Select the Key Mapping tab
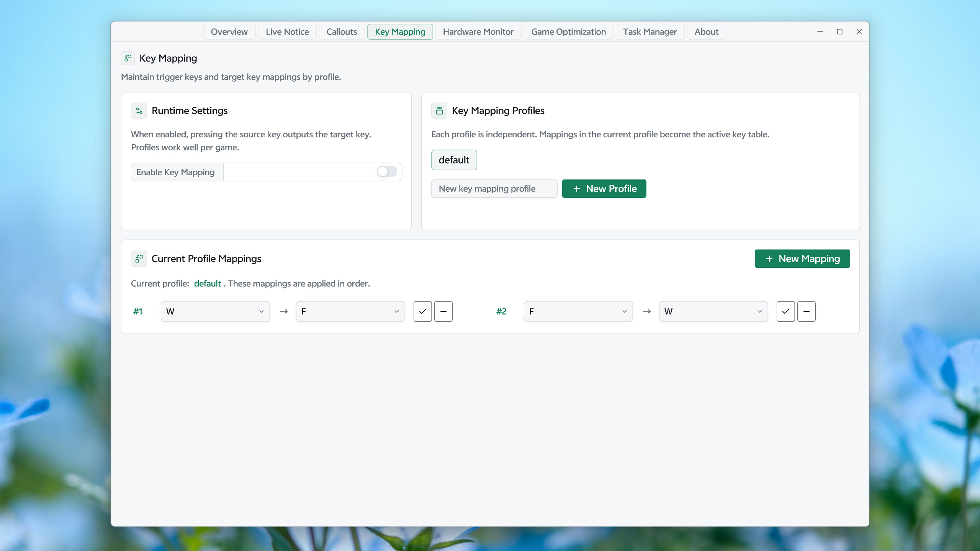Screen dimensions: 980x551 coord(400,32)
